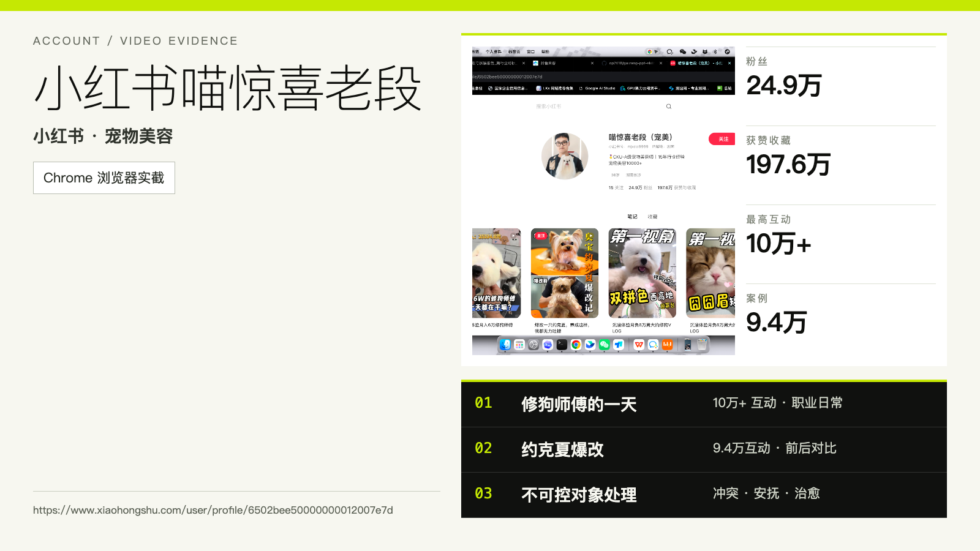The width and height of the screenshot is (980, 551).
Task: Open the Google AI Studio bookmark
Action: click(597, 88)
